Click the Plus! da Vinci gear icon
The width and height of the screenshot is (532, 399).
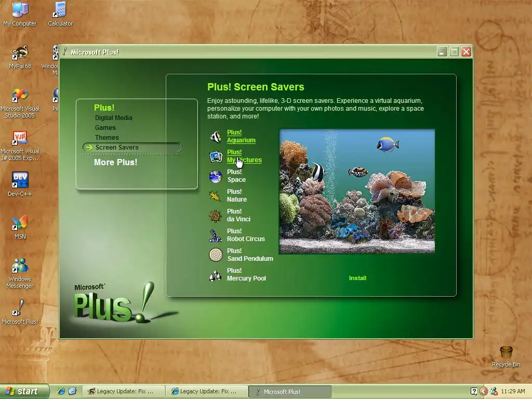coord(215,216)
